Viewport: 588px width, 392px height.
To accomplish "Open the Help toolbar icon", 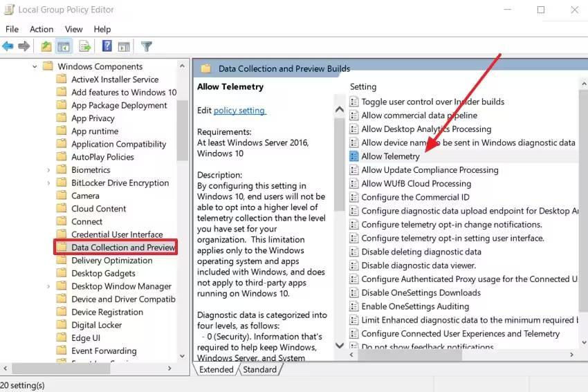I will 107,46.
